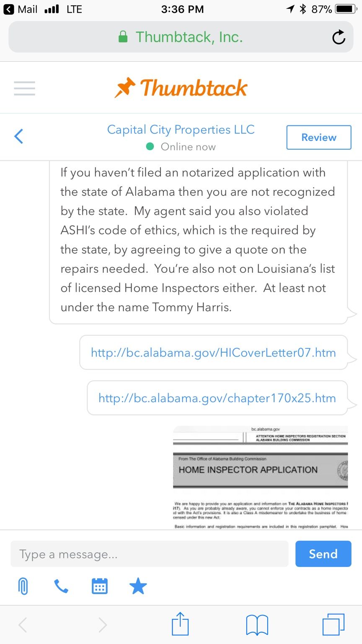Viewport: 362px width, 644px height.
Task: Open the chapter170x25 link
Action: tap(217, 398)
